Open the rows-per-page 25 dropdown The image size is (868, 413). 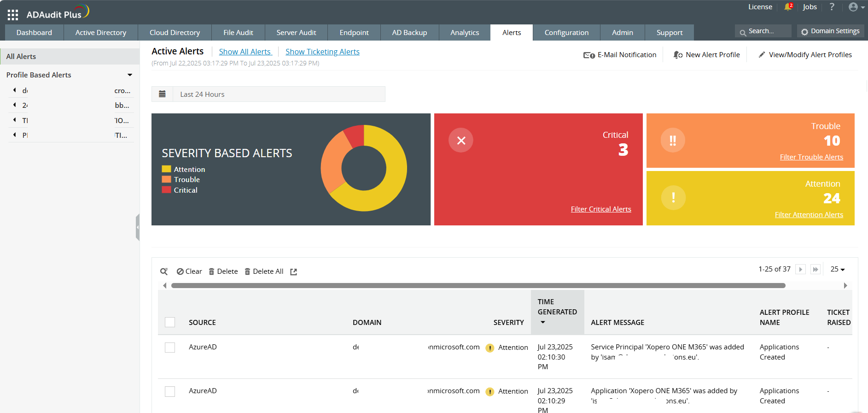pyautogui.click(x=838, y=269)
